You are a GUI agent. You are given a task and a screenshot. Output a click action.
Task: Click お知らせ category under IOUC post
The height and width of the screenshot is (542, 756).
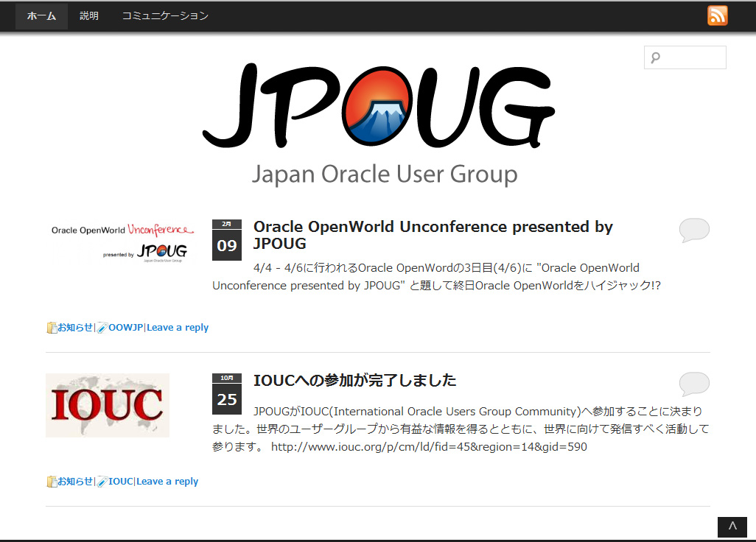[75, 482]
